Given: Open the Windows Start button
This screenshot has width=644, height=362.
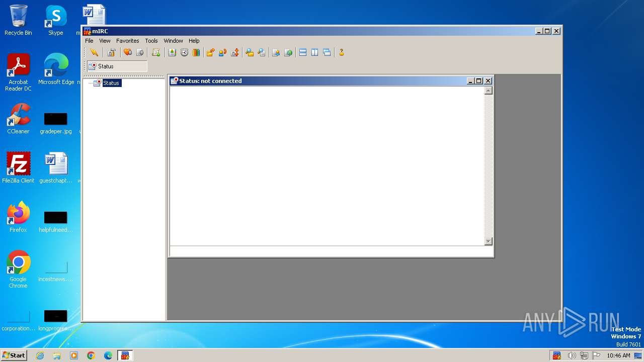Looking at the screenshot, I should (x=14, y=355).
